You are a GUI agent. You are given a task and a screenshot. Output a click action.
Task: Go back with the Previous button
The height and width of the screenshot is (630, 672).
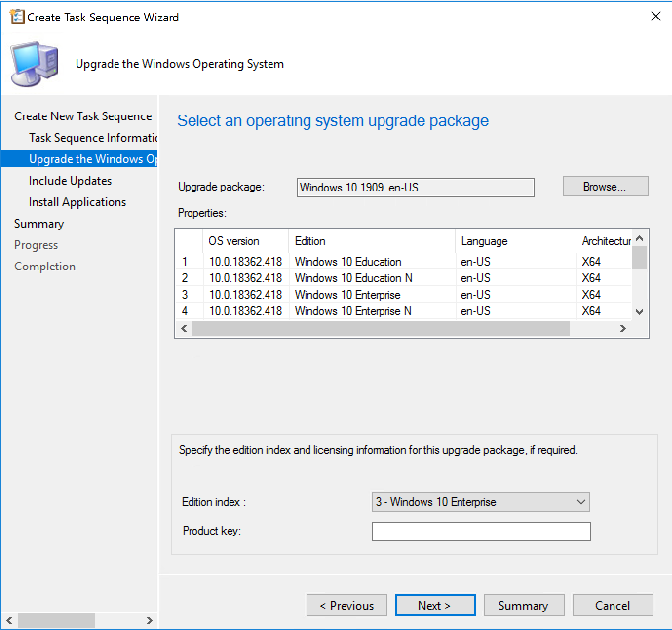(347, 606)
